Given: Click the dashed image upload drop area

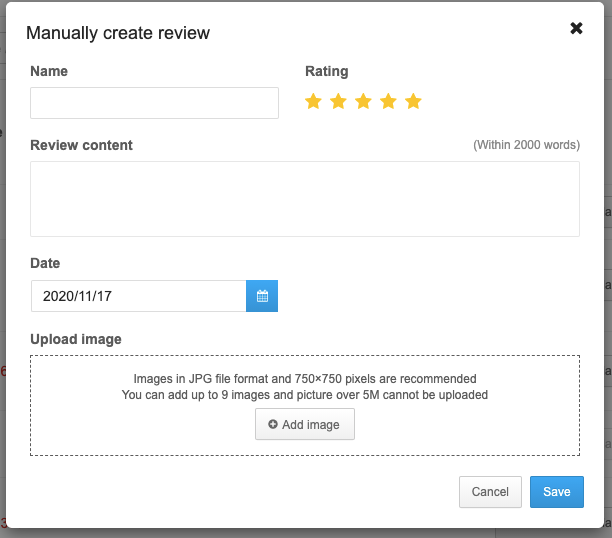Looking at the screenshot, I should (x=150, y=420).
